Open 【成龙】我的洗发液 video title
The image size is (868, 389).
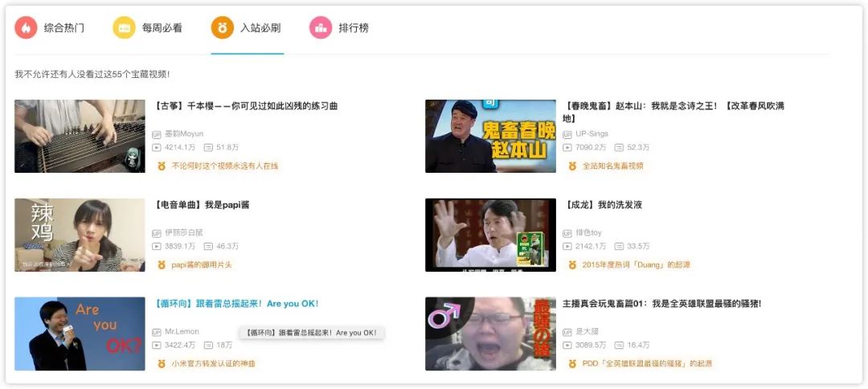(603, 205)
